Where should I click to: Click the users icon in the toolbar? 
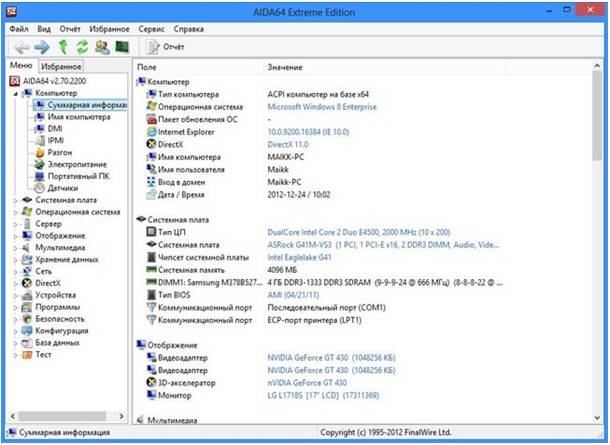coord(102,46)
